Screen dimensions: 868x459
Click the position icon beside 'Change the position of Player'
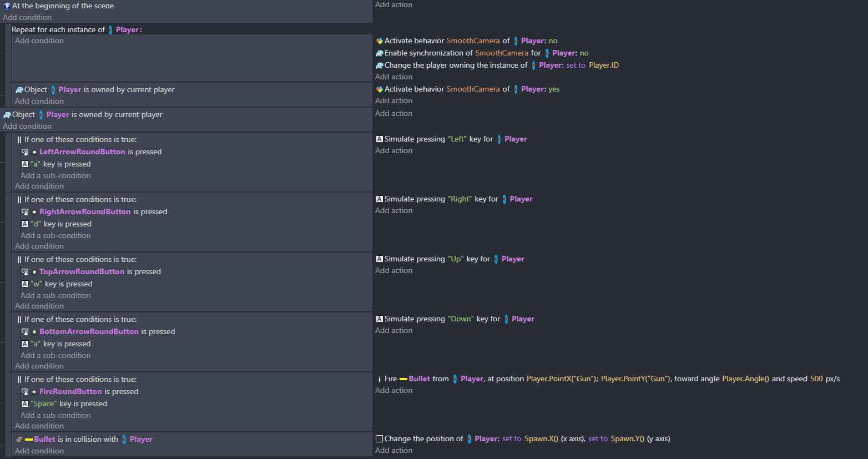tap(380, 439)
